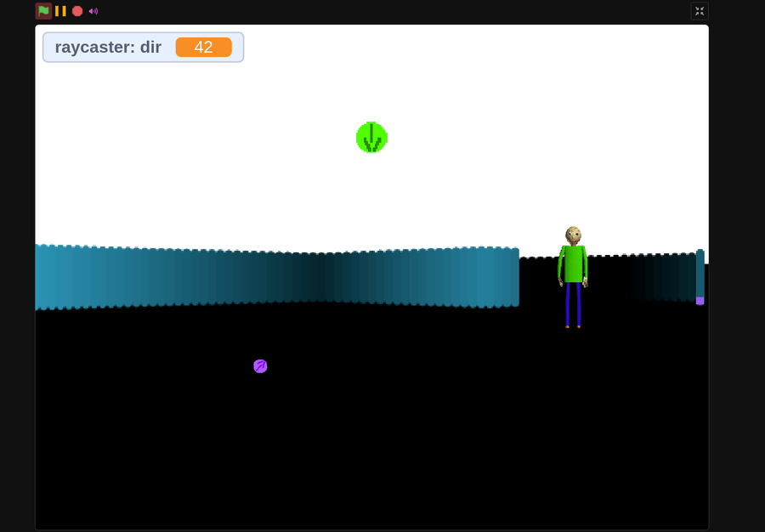Image resolution: width=765 pixels, height=532 pixels.
Task: Click the raycaster dir value 42
Action: coord(203,48)
